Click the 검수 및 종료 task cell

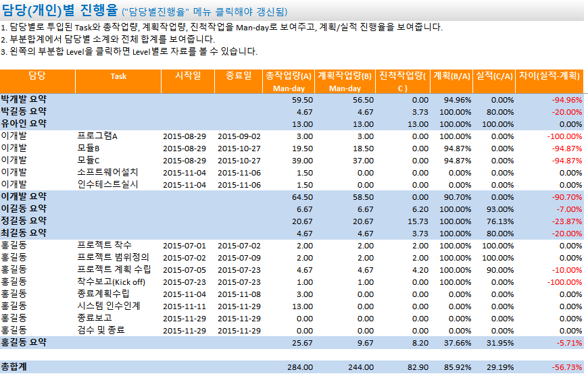(x=101, y=331)
